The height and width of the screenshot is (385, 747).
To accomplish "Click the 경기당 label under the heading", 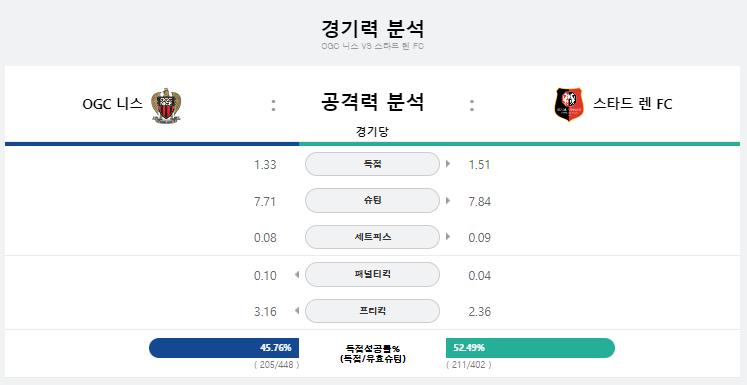I will (x=372, y=132).
